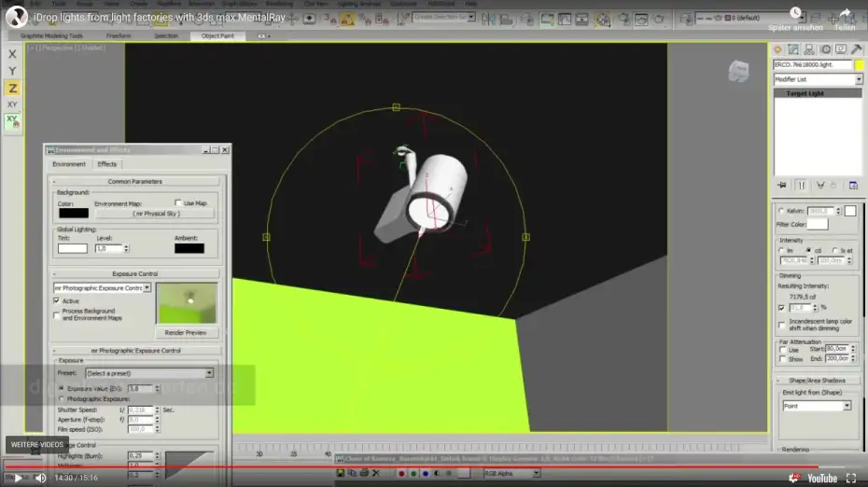
Task: Collapse the Shape/Area Shadows rollout
Action: (817, 381)
